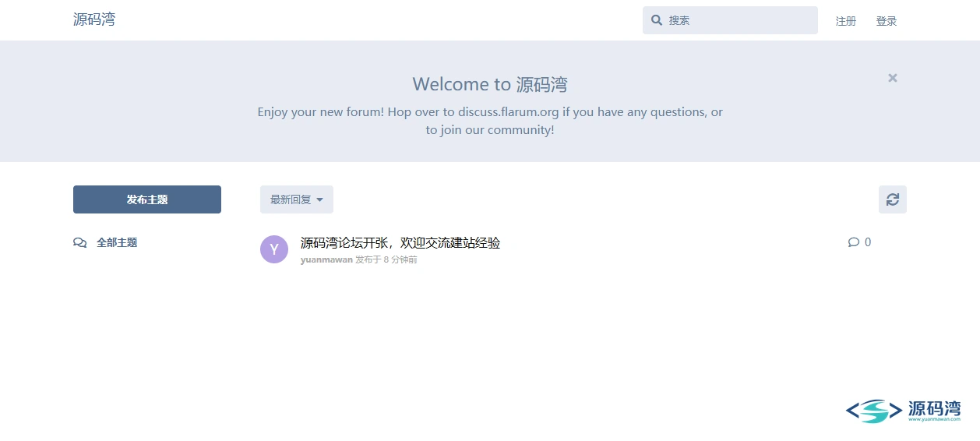The height and width of the screenshot is (441, 980).
Task: Click the refresh icon button
Action: (x=893, y=199)
